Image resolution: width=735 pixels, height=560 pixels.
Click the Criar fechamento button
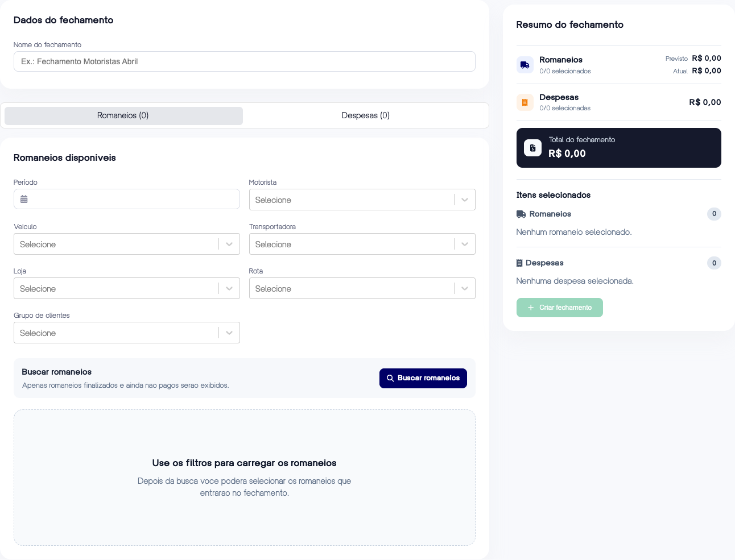click(560, 308)
